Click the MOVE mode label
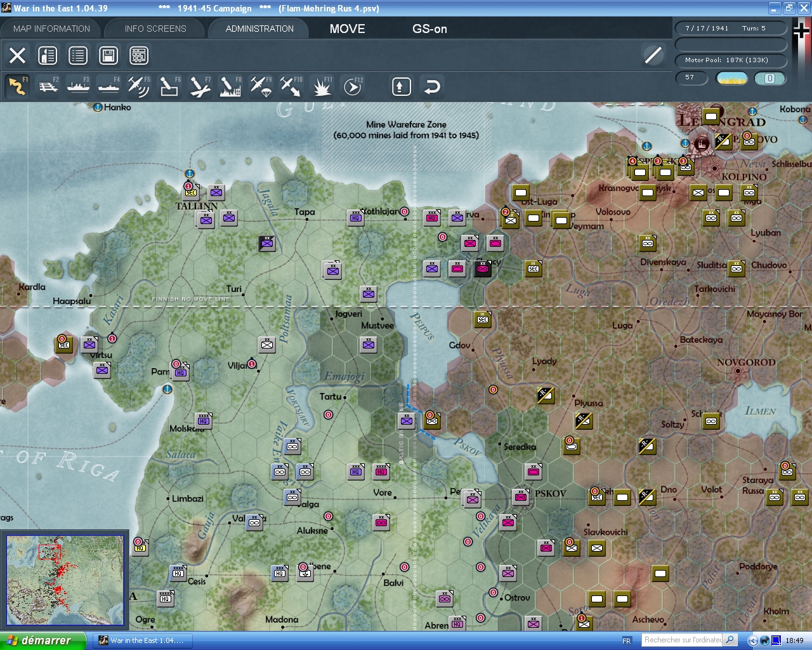Image resolution: width=812 pixels, height=650 pixels. pyautogui.click(x=348, y=29)
